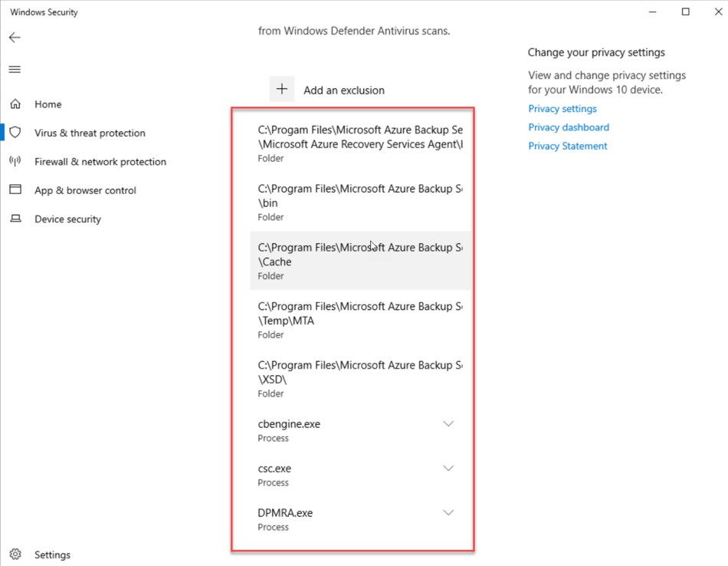Open App & browser control

tap(85, 190)
